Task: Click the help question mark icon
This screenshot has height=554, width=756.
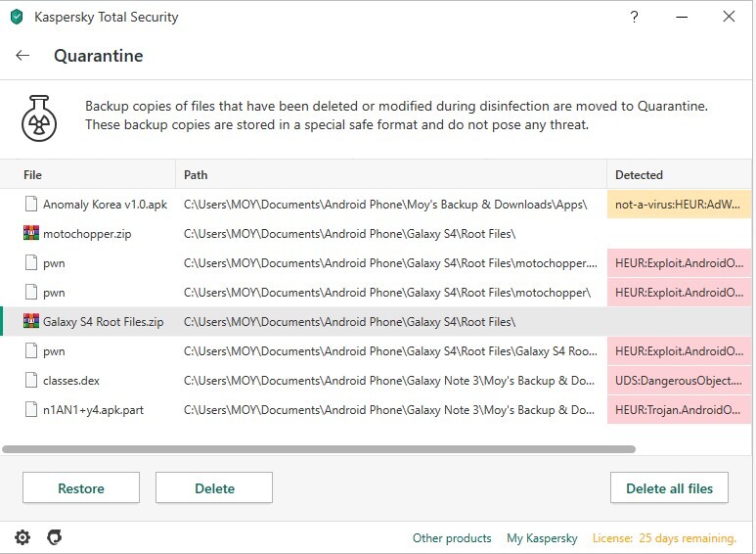Action: 635,17
